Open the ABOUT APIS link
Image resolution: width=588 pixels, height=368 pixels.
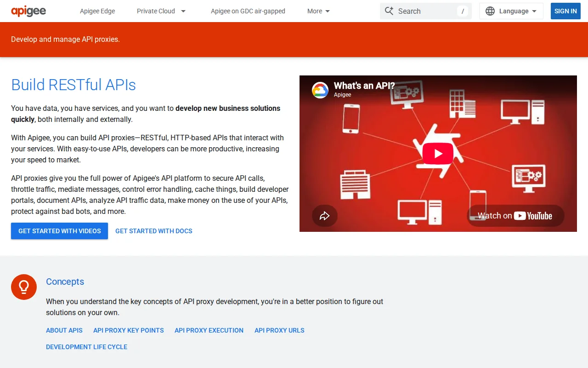point(64,330)
